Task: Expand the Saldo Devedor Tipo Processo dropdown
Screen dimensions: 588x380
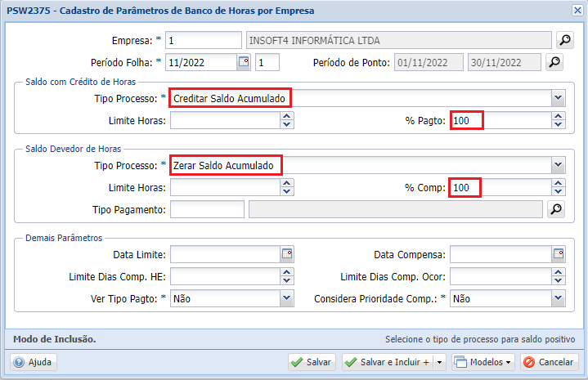Action: click(x=558, y=165)
